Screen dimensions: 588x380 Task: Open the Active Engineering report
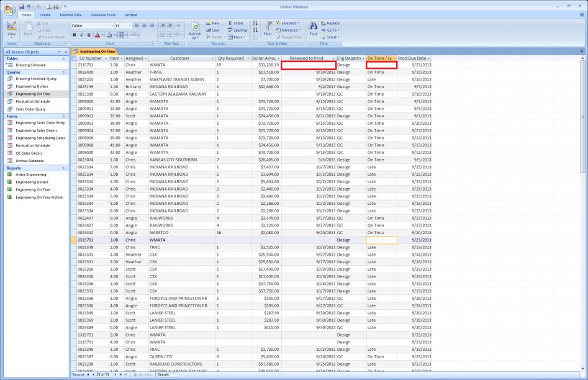coord(31,174)
